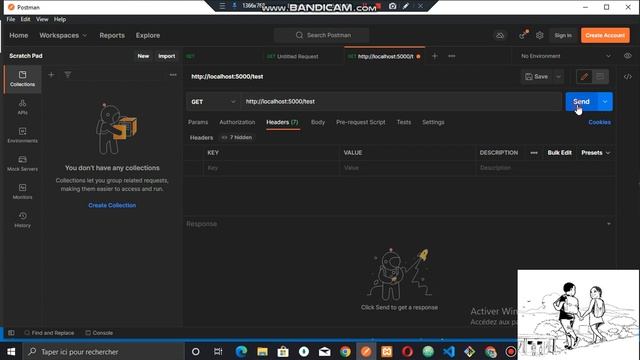
Task: Open the History sidebar section
Action: click(22, 220)
